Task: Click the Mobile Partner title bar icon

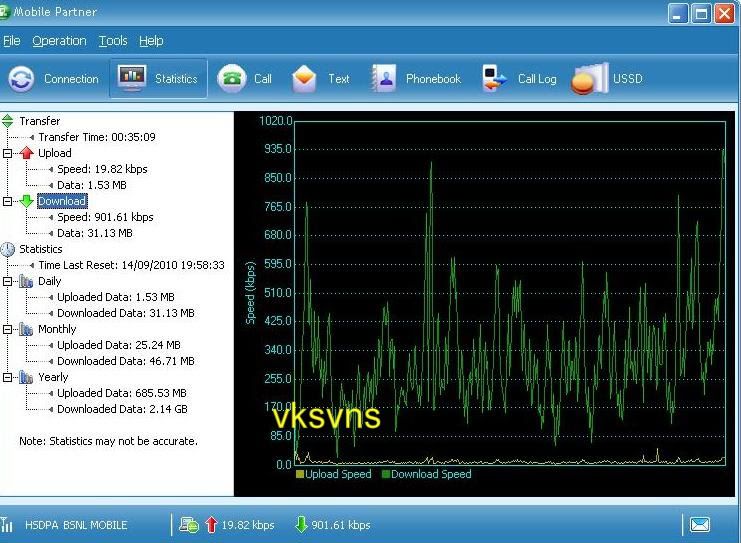Action: pyautogui.click(x=4, y=12)
